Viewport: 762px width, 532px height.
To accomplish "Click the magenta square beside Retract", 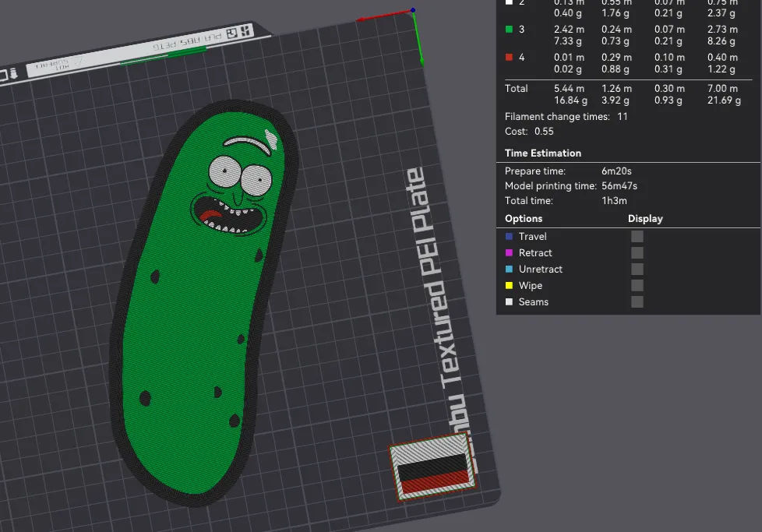I will pos(508,252).
